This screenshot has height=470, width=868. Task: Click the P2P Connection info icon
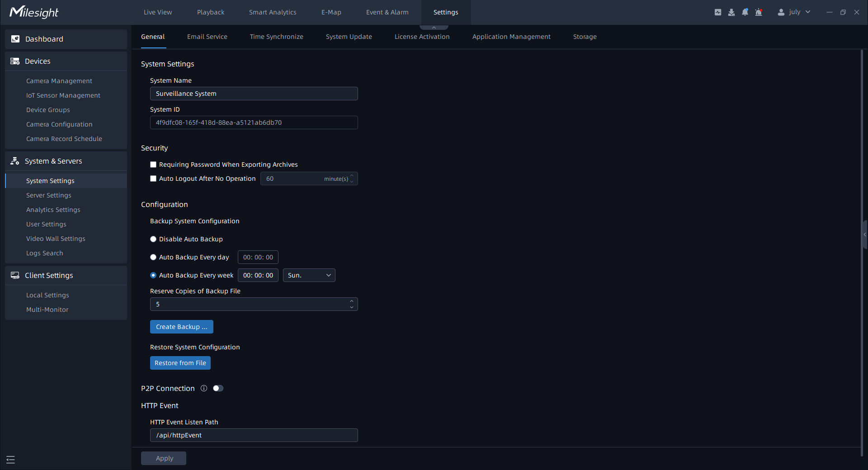coord(204,388)
